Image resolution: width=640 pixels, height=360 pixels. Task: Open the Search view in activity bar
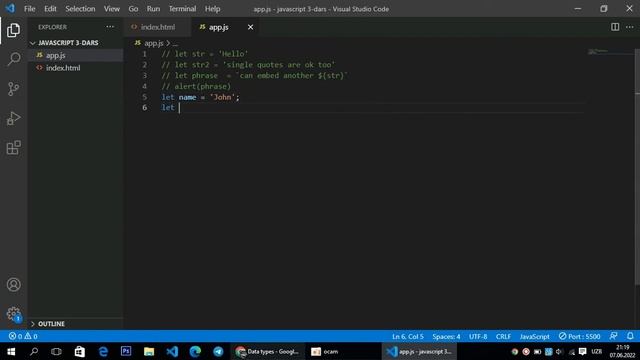13,59
